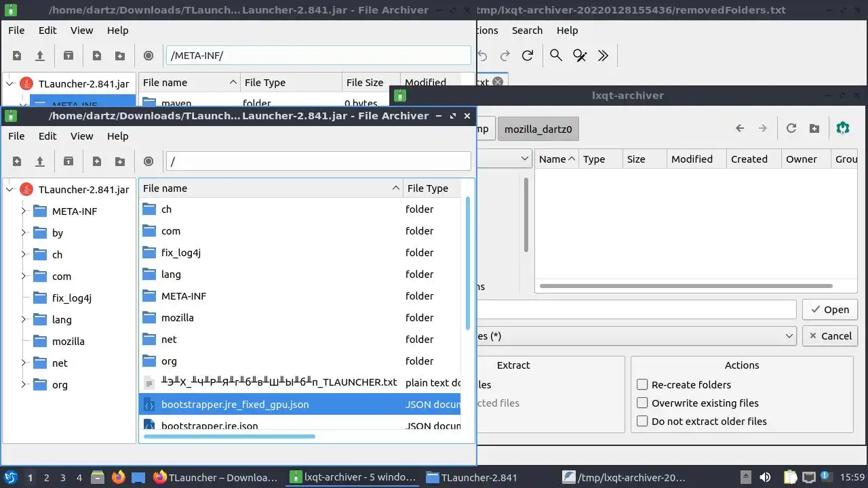Viewport: 868px width, 488px height.
Task: Enable Overwrite existing files checkbox
Action: [642, 403]
